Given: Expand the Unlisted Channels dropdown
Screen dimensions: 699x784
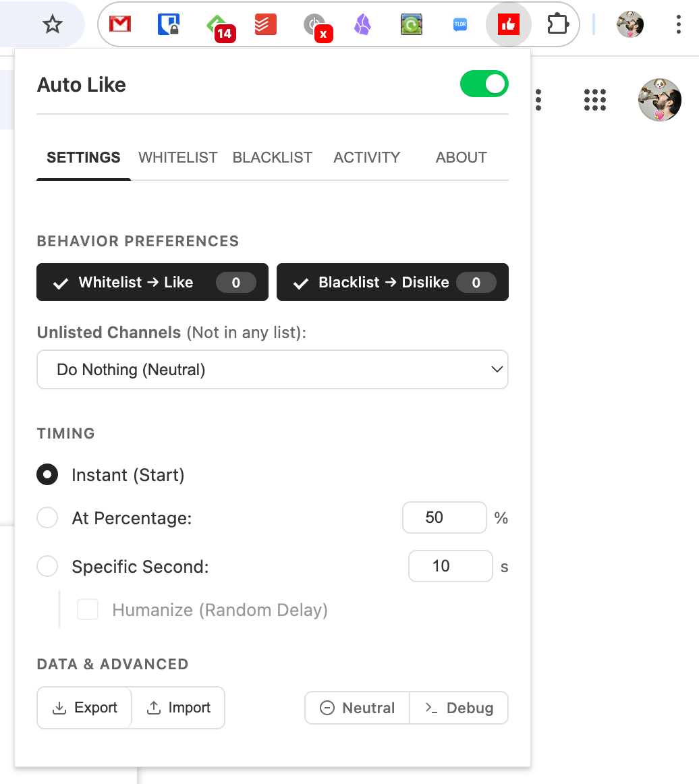Looking at the screenshot, I should [273, 370].
